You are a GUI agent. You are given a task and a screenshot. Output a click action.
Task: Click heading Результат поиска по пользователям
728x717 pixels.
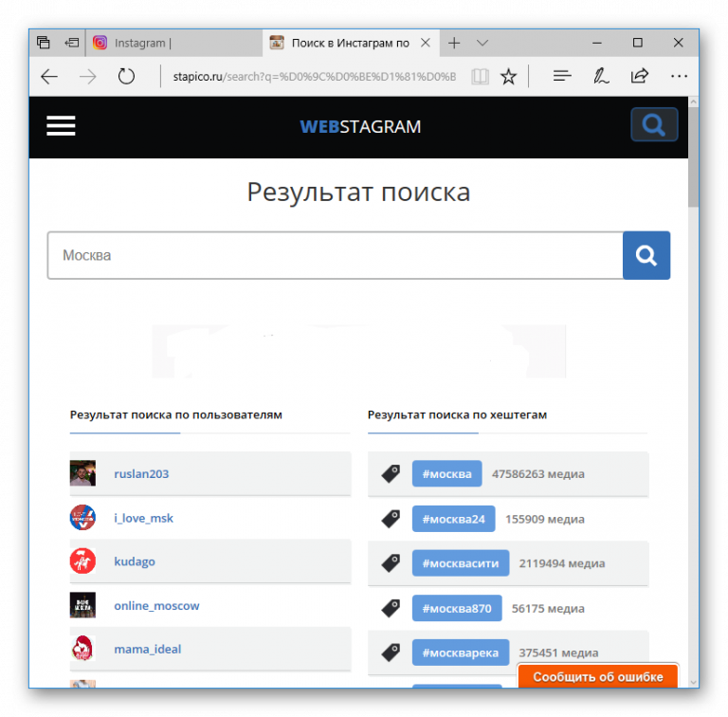(x=176, y=414)
